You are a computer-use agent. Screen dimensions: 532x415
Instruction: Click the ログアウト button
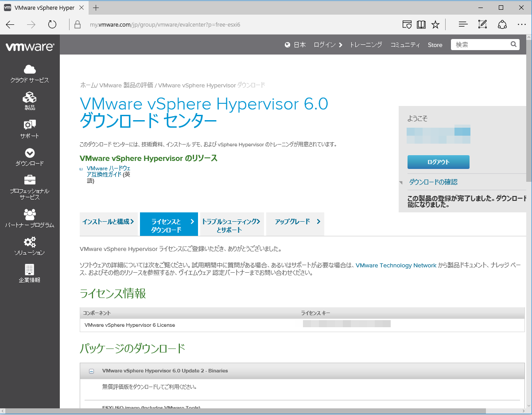pyautogui.click(x=438, y=162)
